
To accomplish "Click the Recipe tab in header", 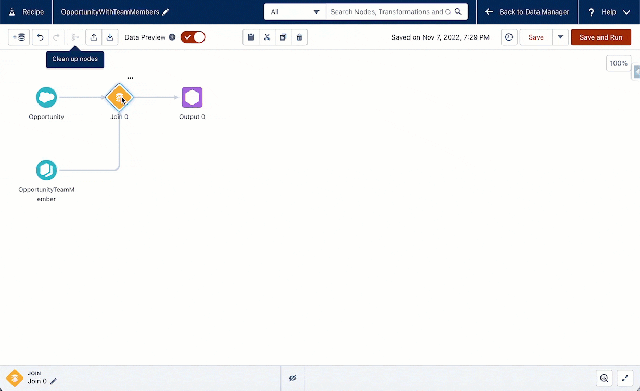I will click(x=26, y=12).
